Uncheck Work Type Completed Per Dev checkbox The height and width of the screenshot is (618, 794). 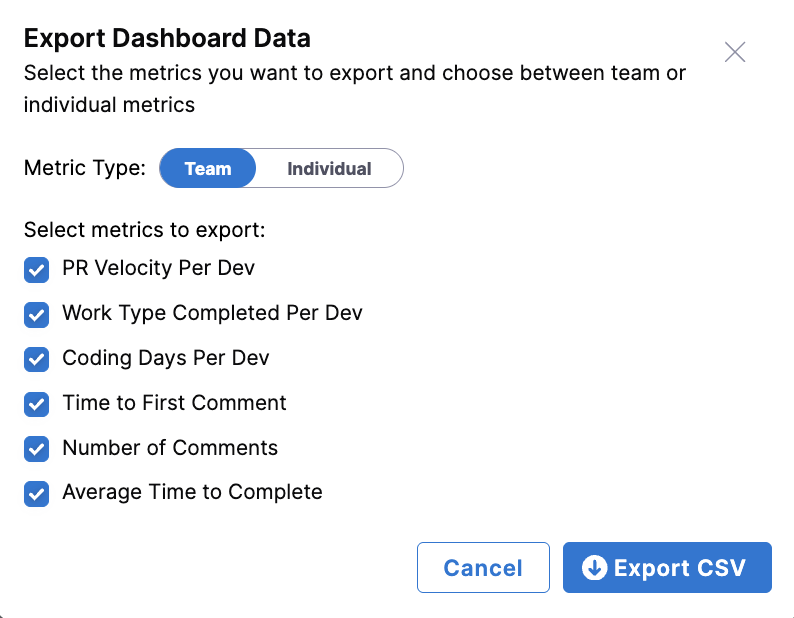point(37,315)
